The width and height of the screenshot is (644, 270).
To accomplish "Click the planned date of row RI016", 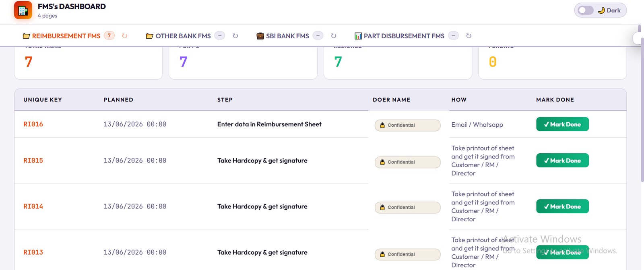I will 135,124.
